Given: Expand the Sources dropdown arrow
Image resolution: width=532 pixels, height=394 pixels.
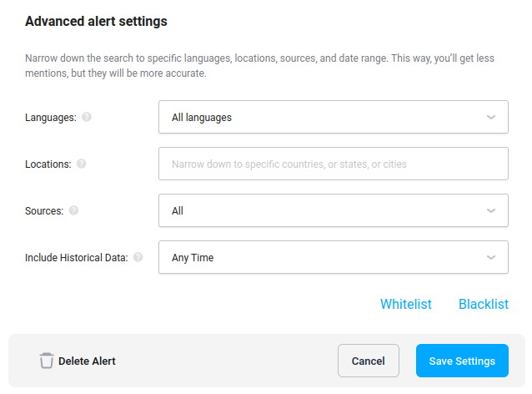Looking at the screenshot, I should tap(490, 210).
